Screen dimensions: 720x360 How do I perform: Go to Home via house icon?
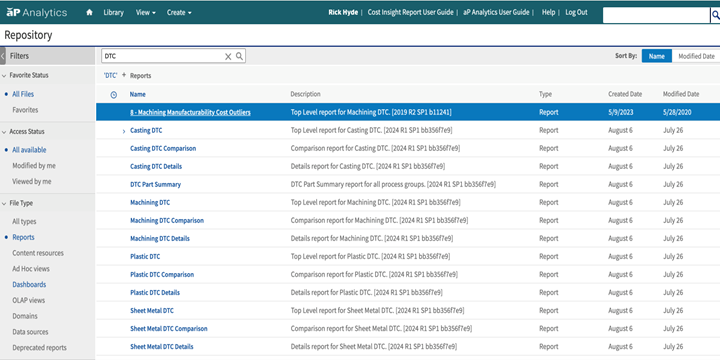89,12
